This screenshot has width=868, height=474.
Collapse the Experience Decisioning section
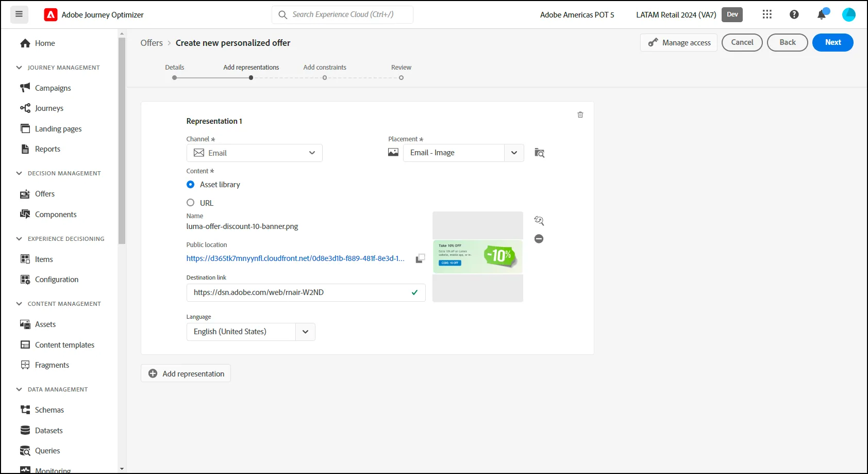(19, 239)
